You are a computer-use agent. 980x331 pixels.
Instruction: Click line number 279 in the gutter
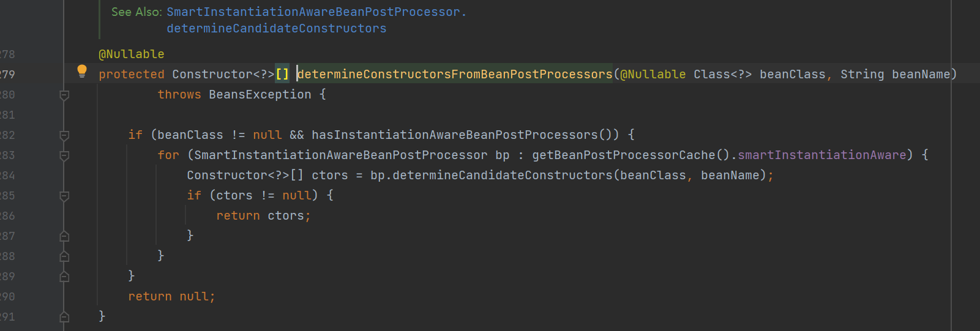7,75
